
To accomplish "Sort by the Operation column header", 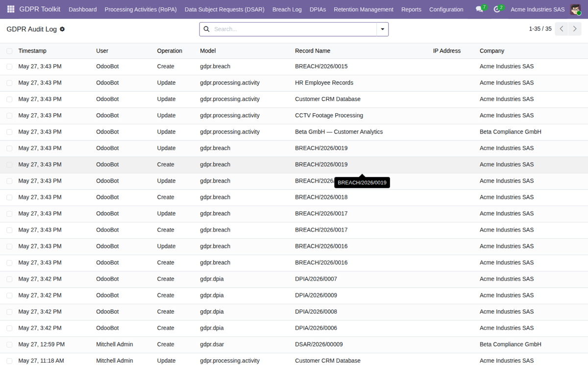I will pos(170,51).
